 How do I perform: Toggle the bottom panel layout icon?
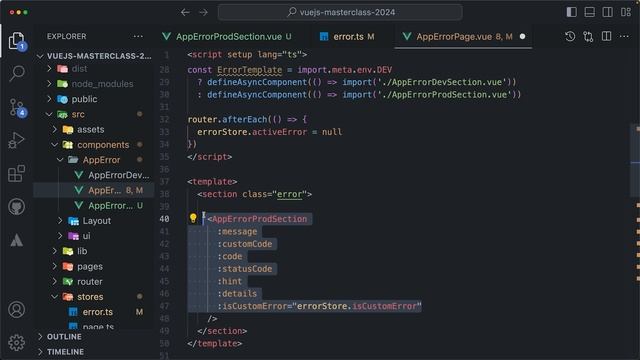click(x=589, y=12)
